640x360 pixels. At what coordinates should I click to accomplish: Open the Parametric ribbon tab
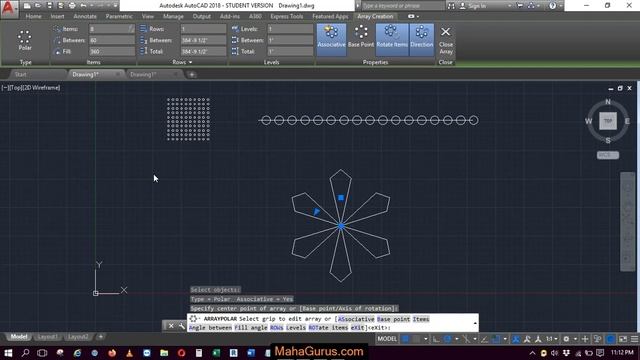(x=119, y=16)
